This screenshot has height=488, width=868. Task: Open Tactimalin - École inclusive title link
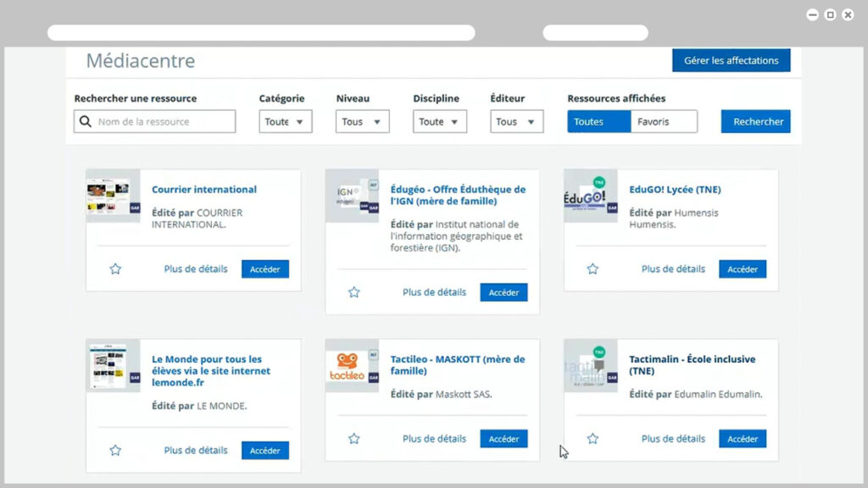[x=692, y=364]
